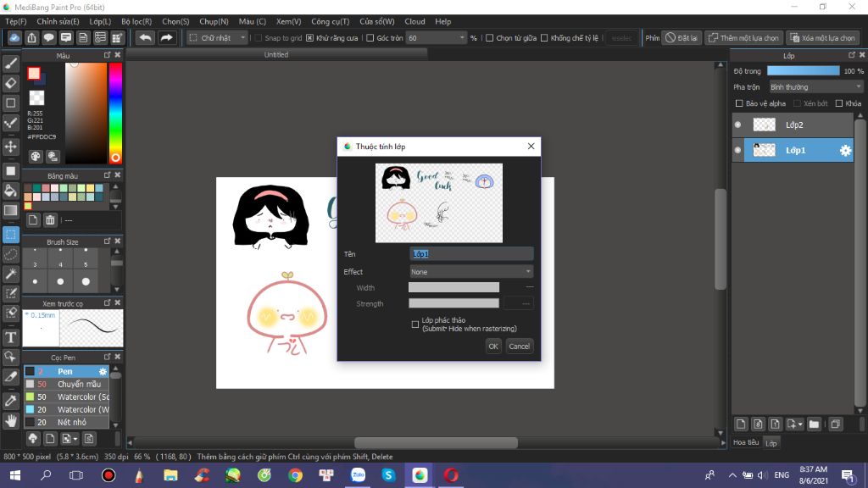Select the Lớp2 layer row

793,125
